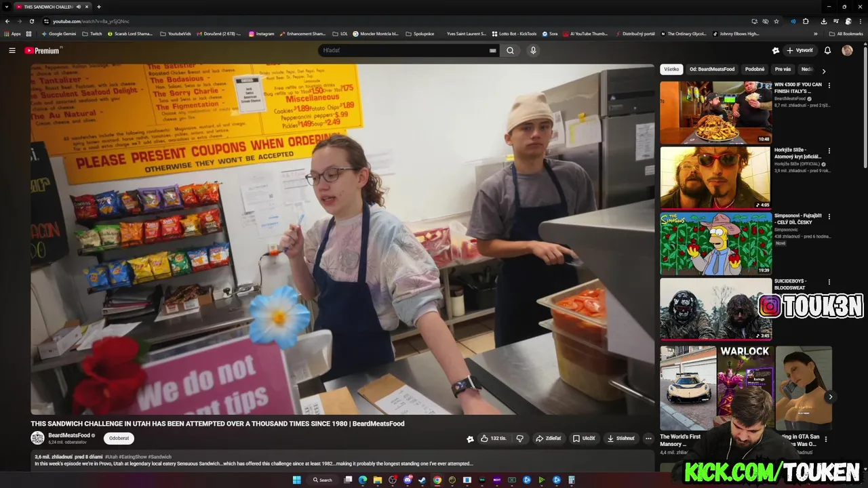Reload the page in browser toolbar
868x488 pixels.
31,21
